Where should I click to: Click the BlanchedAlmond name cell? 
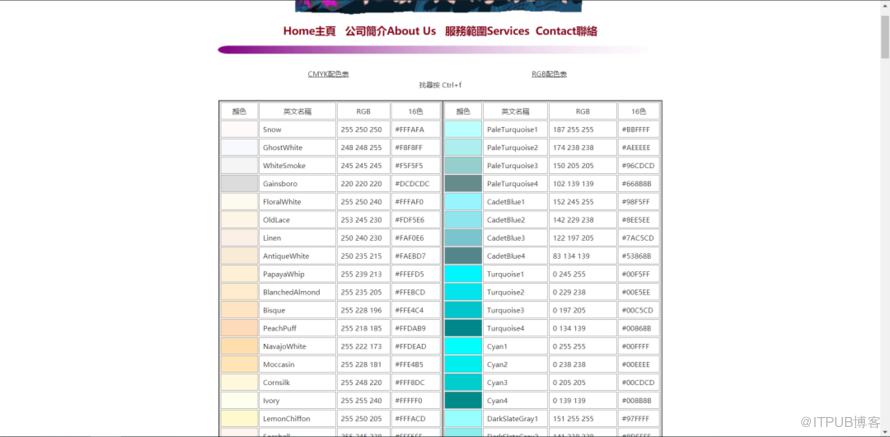tap(297, 292)
